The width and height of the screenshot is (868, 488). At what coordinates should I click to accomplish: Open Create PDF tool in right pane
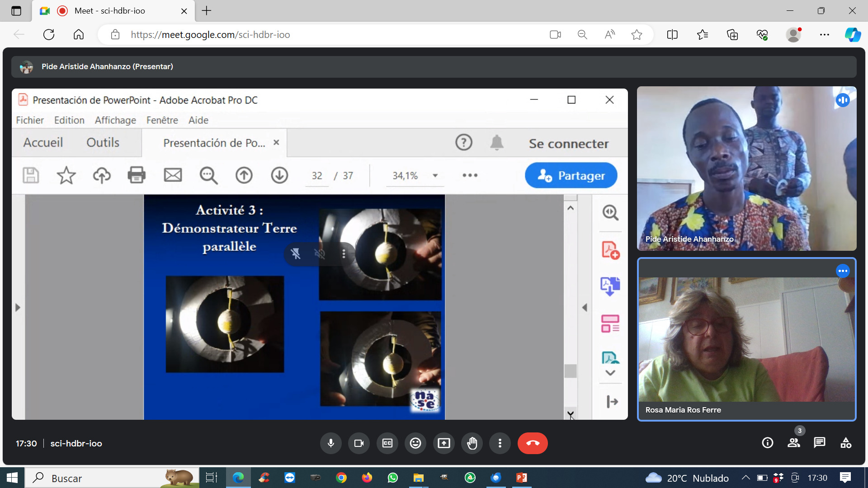pos(610,250)
